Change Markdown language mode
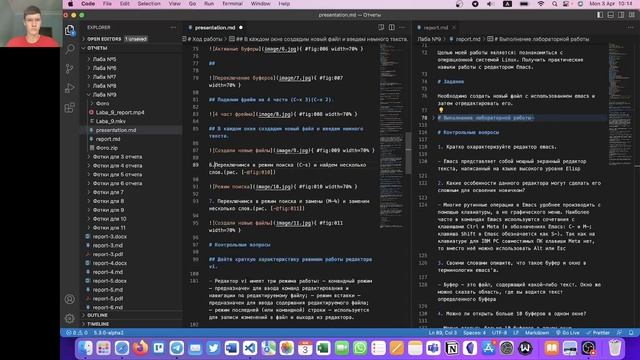 pyautogui.click(x=537, y=333)
